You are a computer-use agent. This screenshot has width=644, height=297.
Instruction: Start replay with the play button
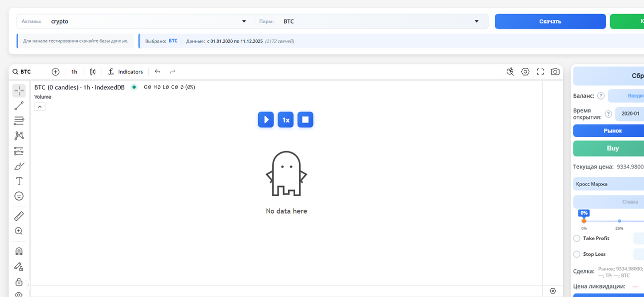266,119
